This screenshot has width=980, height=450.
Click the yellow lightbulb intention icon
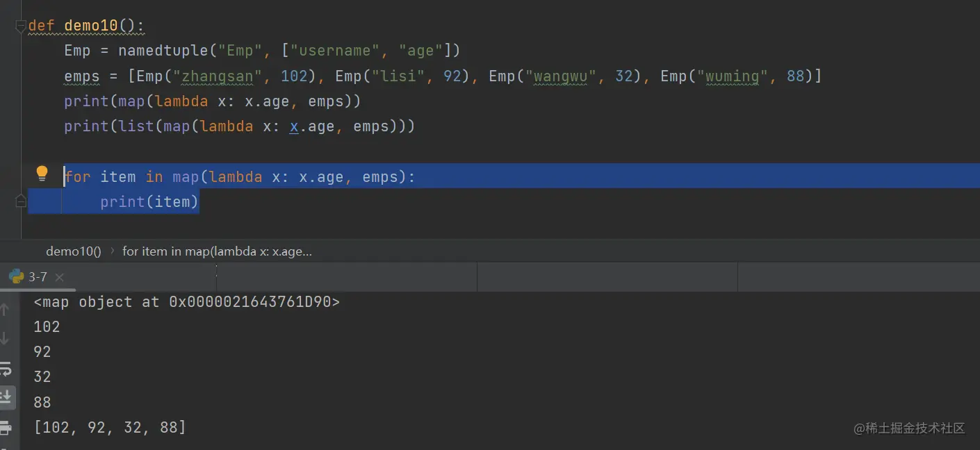[42, 173]
